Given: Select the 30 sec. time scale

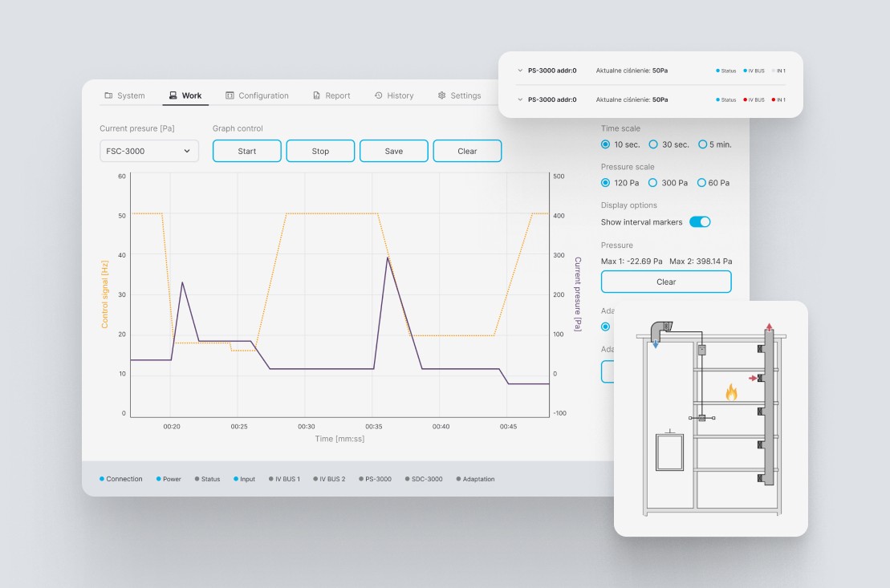Looking at the screenshot, I should [x=653, y=144].
